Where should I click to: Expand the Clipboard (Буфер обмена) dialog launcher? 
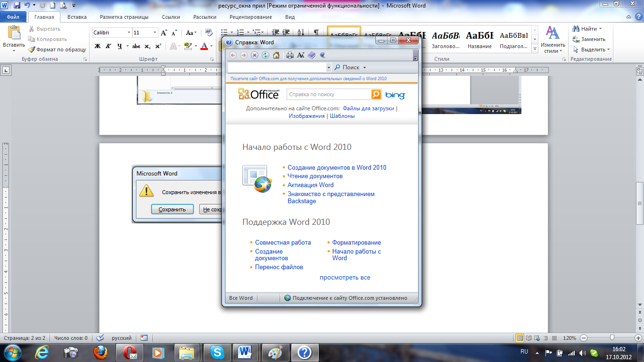pyautogui.click(x=85, y=59)
